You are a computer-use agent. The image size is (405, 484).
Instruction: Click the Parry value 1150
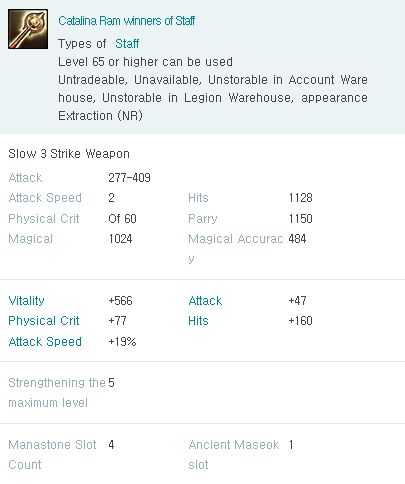click(x=300, y=219)
